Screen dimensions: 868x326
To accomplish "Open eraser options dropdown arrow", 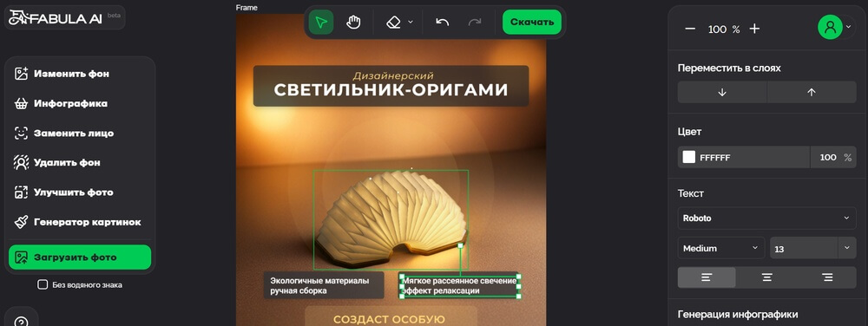I will 411,22.
